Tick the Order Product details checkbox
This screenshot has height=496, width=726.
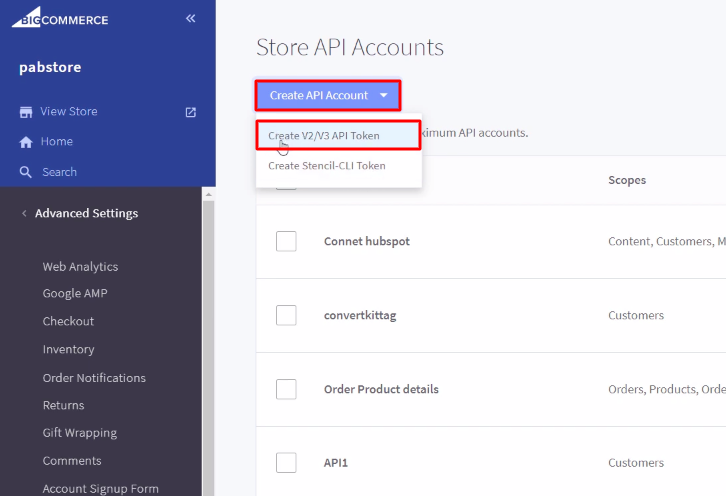click(286, 389)
